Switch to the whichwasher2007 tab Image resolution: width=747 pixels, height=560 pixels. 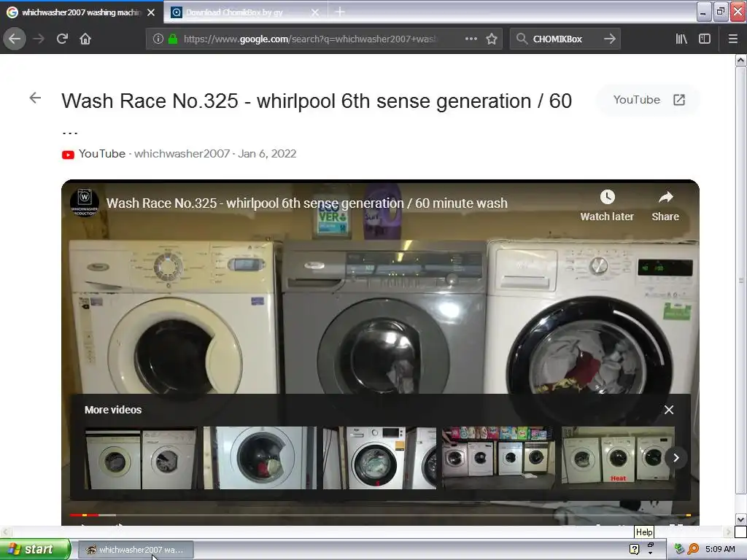[81, 12]
